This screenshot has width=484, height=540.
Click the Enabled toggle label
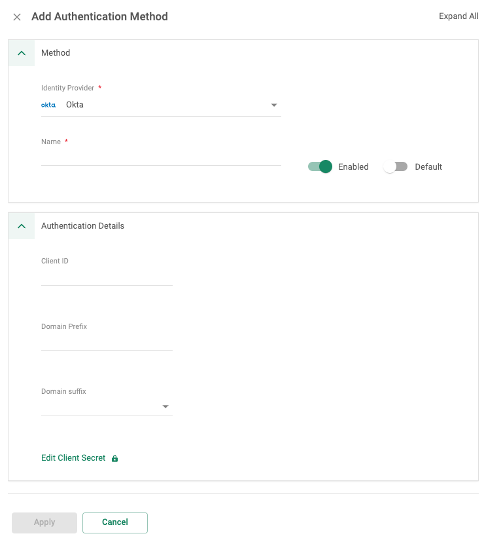coord(353,167)
